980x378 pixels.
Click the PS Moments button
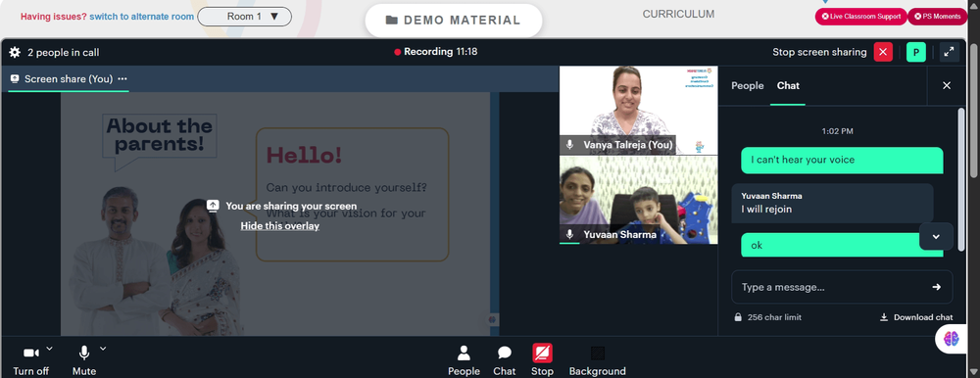(x=937, y=17)
